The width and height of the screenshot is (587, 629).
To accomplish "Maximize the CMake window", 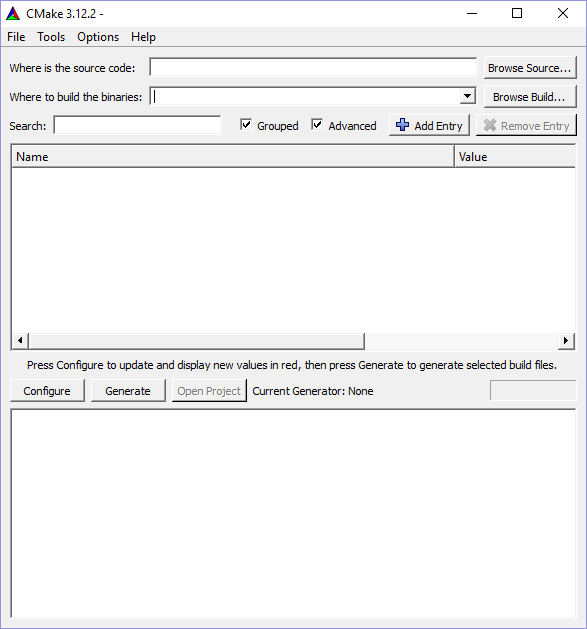I will point(517,14).
